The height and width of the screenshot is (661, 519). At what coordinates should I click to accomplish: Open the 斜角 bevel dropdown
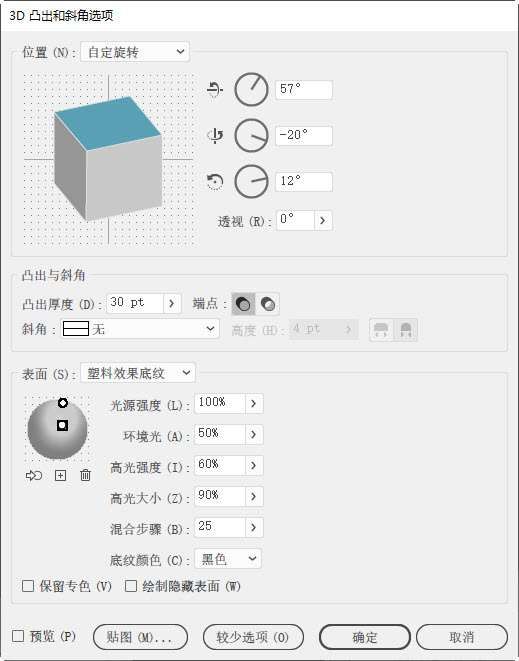point(140,329)
